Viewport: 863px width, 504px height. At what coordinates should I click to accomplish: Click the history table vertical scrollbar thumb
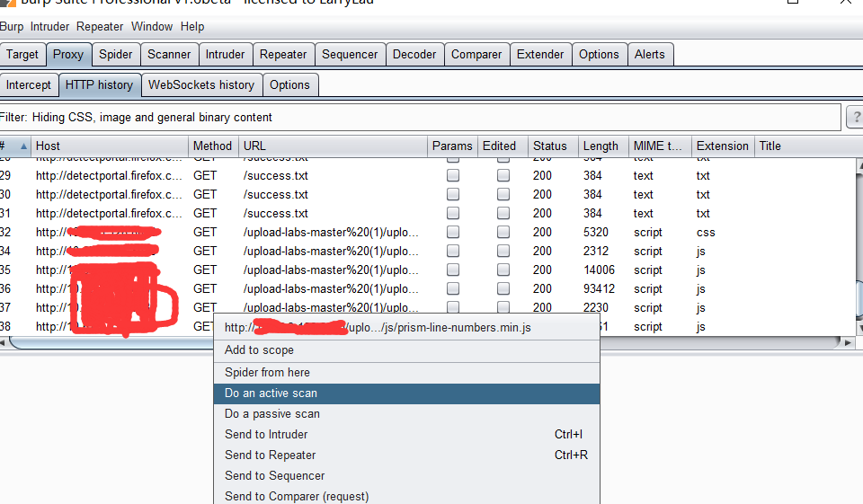860,299
